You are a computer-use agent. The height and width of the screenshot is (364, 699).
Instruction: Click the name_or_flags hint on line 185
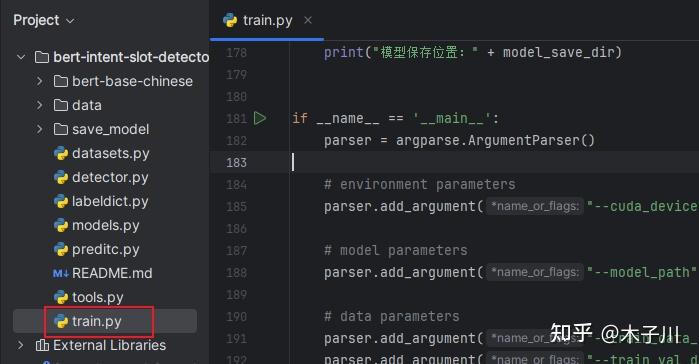click(535, 206)
